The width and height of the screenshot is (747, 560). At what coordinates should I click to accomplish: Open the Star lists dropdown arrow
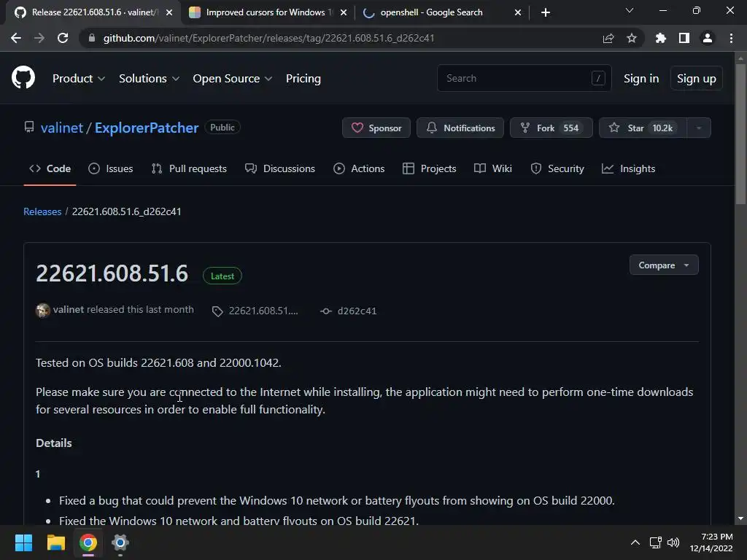tap(699, 128)
